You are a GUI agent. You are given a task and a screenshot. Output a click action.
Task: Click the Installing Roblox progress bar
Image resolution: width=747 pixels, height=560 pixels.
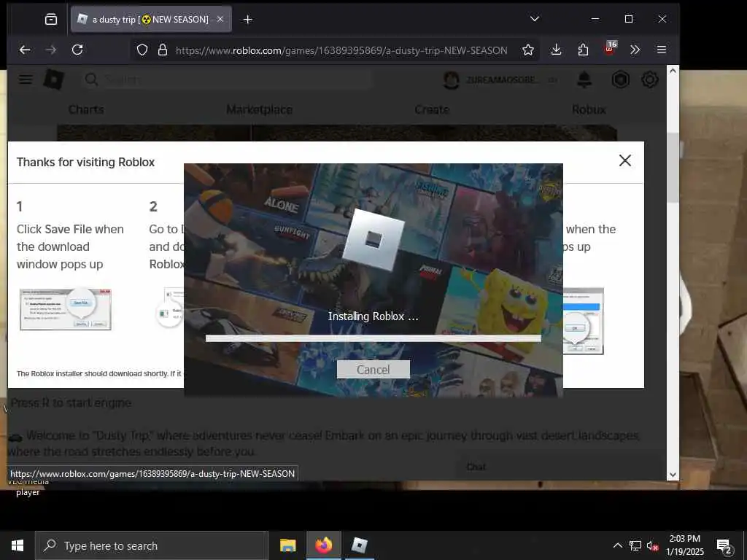point(373,338)
